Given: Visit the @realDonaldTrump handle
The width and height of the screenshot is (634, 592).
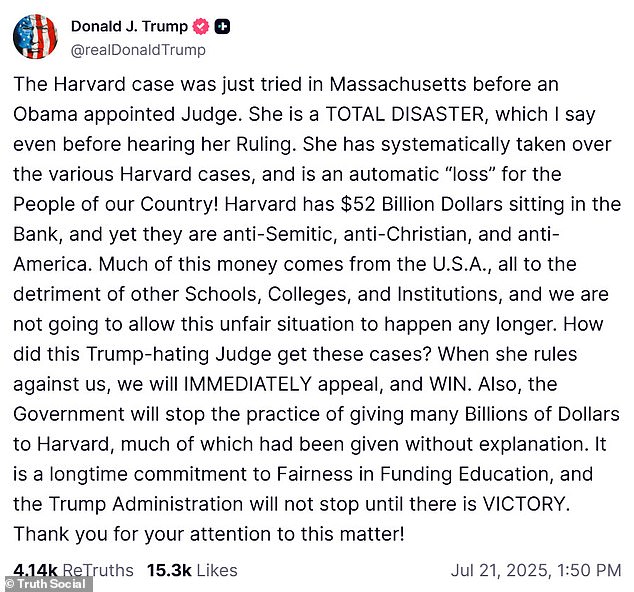Looking at the screenshot, I should coord(138,50).
